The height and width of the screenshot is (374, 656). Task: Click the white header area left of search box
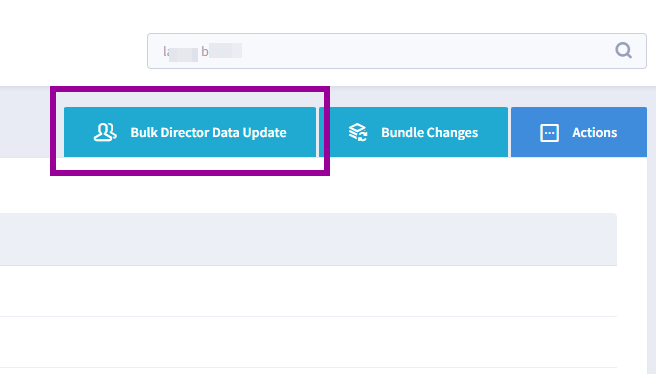point(73,43)
